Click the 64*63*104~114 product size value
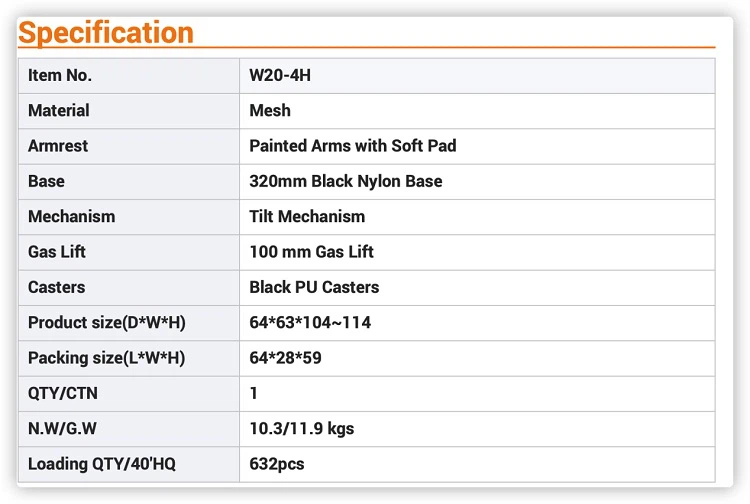Screen dimensions: 750x504 click(x=310, y=322)
